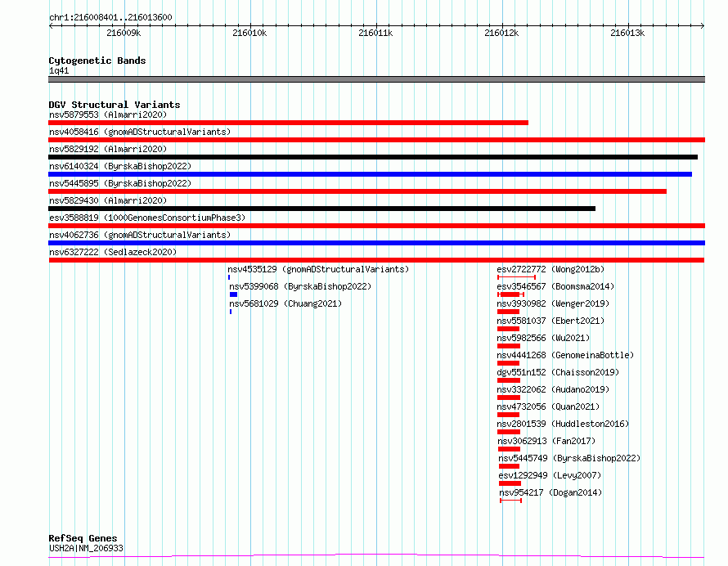
Task: Click nsv4062736 (gnomADStructuralVariants) label
Action: [140, 235]
